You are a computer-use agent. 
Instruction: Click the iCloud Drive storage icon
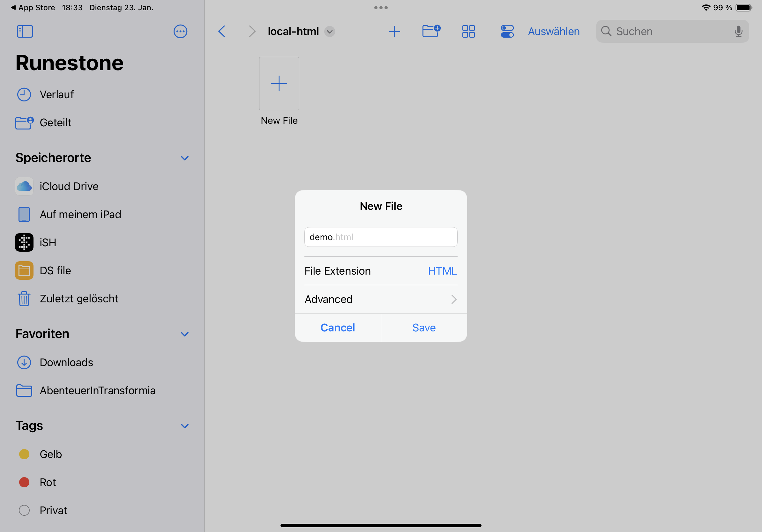(x=24, y=186)
